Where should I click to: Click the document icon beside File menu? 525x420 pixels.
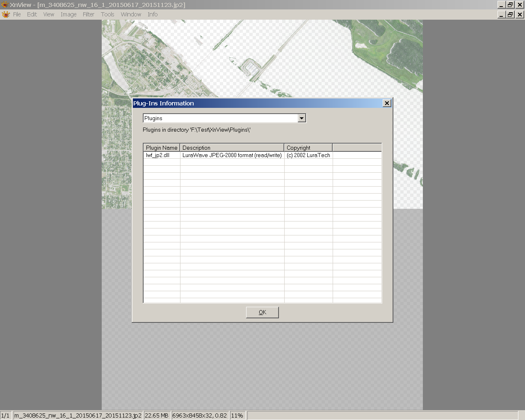click(6, 14)
